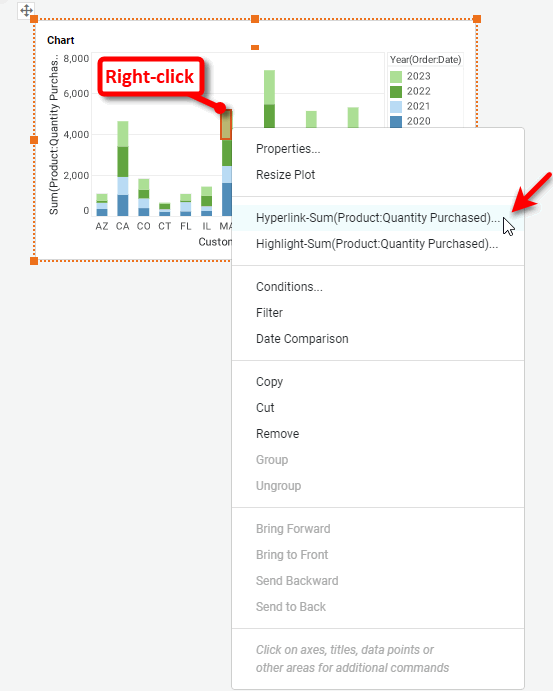Select Hyperlink-Sum(Product:Quantity Purchased)... entry
The height and width of the screenshot is (691, 553).
[378, 218]
